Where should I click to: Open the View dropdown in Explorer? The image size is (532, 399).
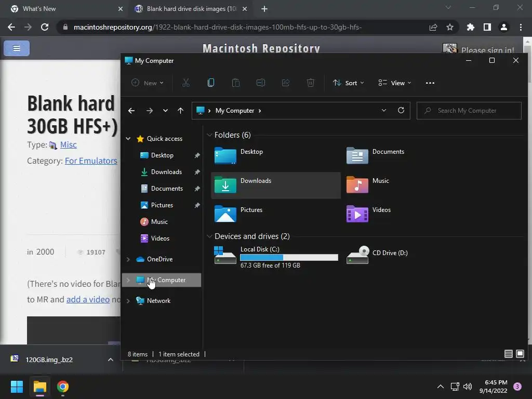(x=395, y=83)
